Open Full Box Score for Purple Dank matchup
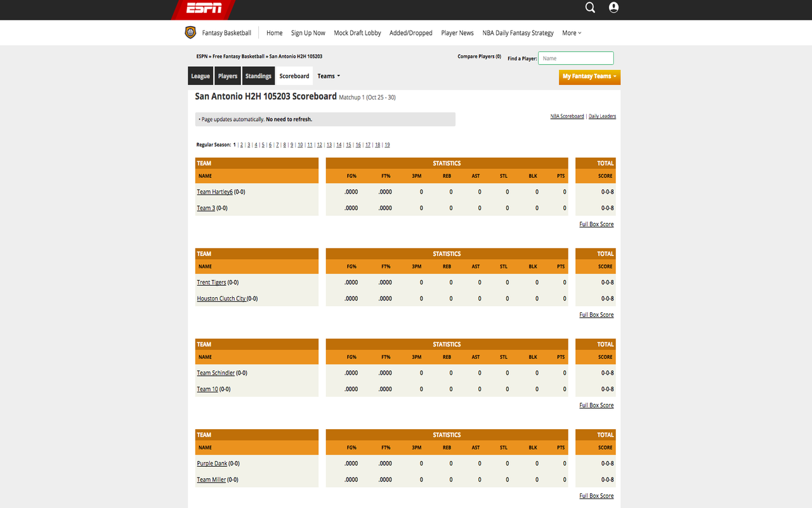812x508 pixels. click(596, 496)
